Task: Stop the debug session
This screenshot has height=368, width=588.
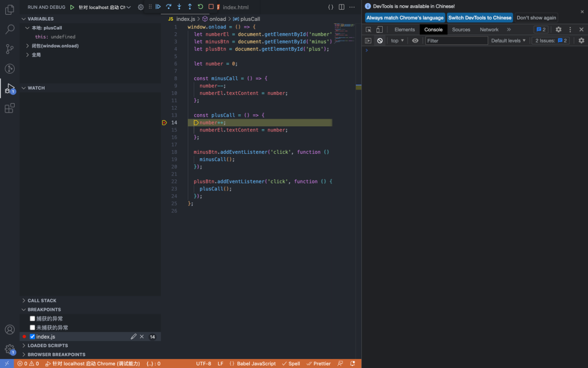Action: pyautogui.click(x=211, y=7)
